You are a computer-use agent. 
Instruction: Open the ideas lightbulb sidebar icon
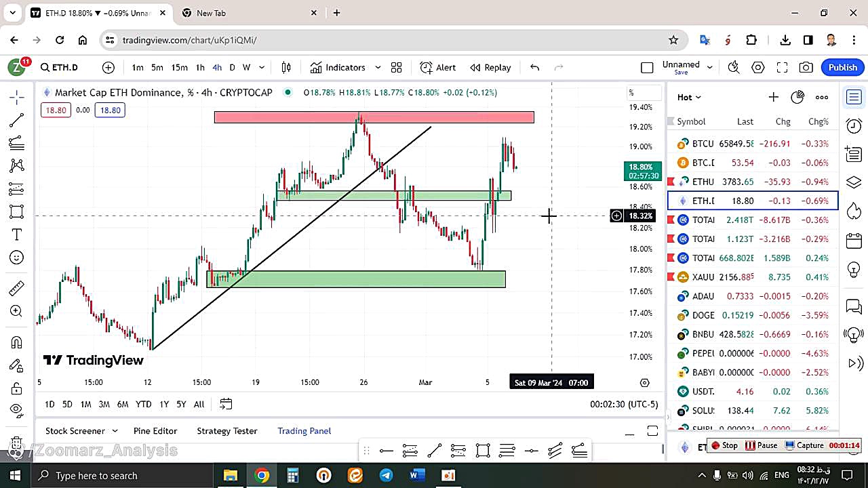[854, 270]
